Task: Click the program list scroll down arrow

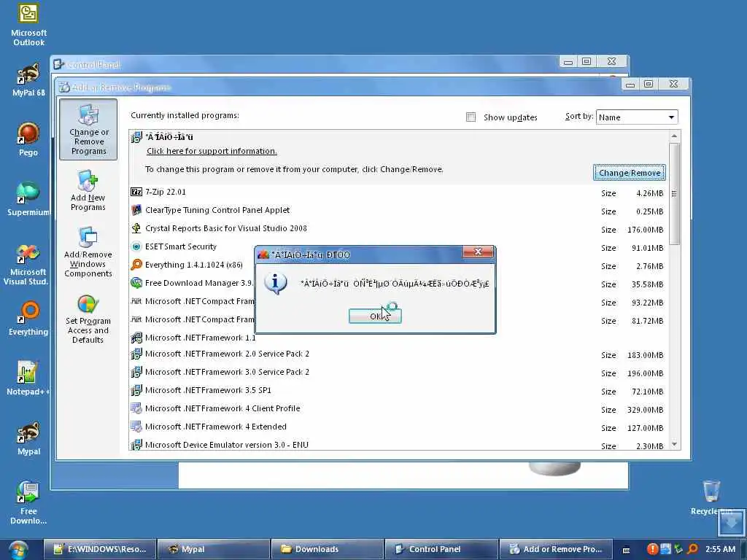Action: pos(674,444)
